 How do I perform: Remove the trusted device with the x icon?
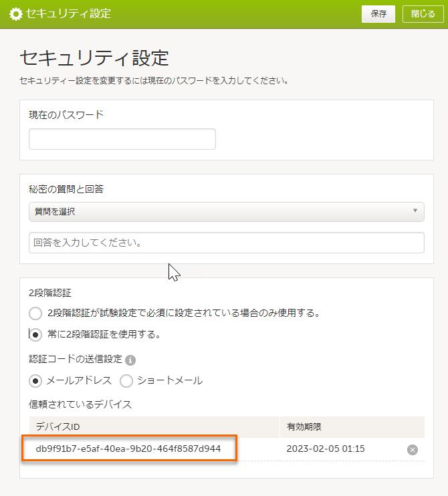coord(413,449)
